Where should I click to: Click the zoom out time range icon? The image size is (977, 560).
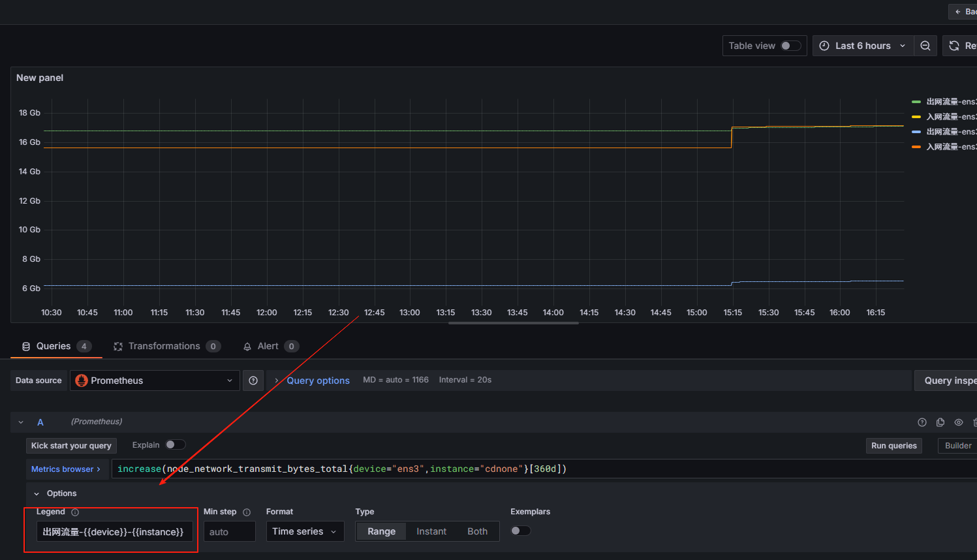point(925,46)
